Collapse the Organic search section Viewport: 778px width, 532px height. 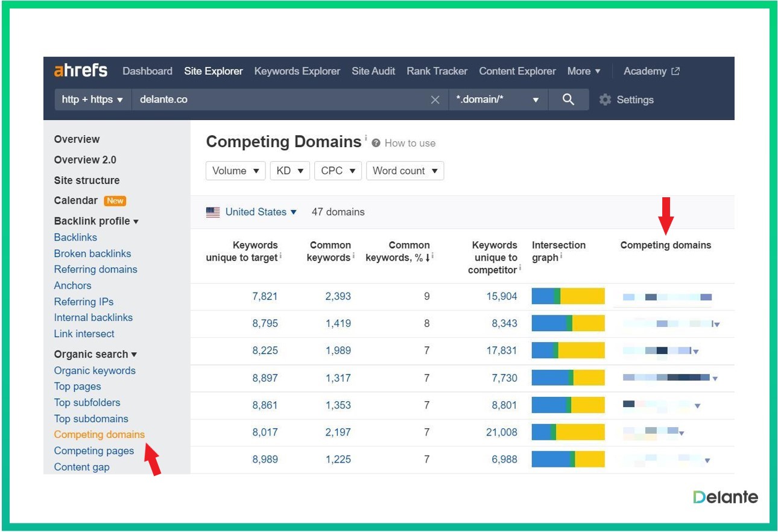[x=95, y=355]
